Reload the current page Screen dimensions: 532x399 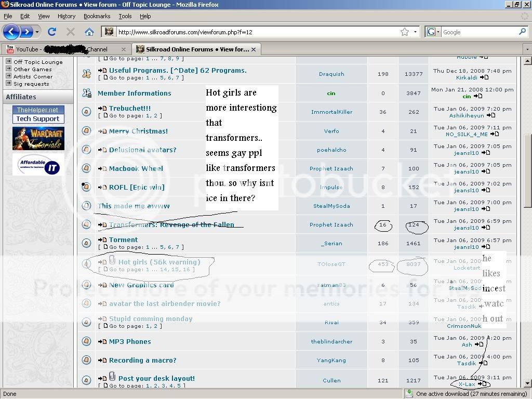[x=52, y=32]
